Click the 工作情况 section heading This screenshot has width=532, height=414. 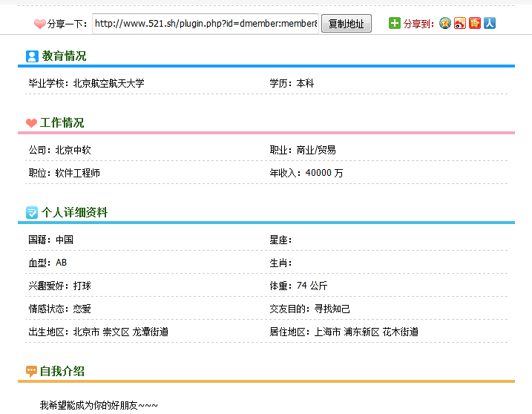pyautogui.click(x=62, y=123)
